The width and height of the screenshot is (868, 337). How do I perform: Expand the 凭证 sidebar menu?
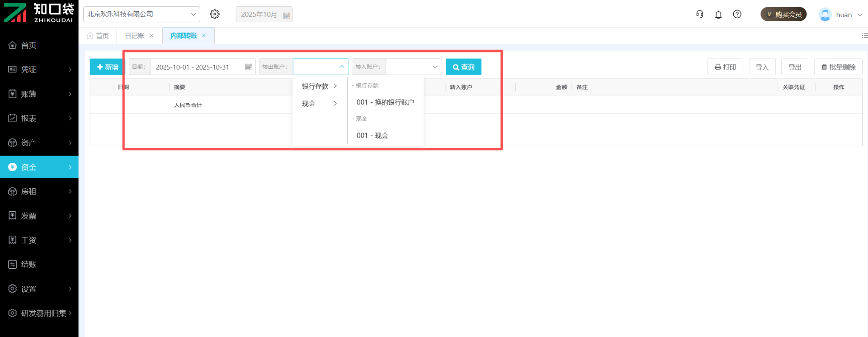[x=39, y=69]
